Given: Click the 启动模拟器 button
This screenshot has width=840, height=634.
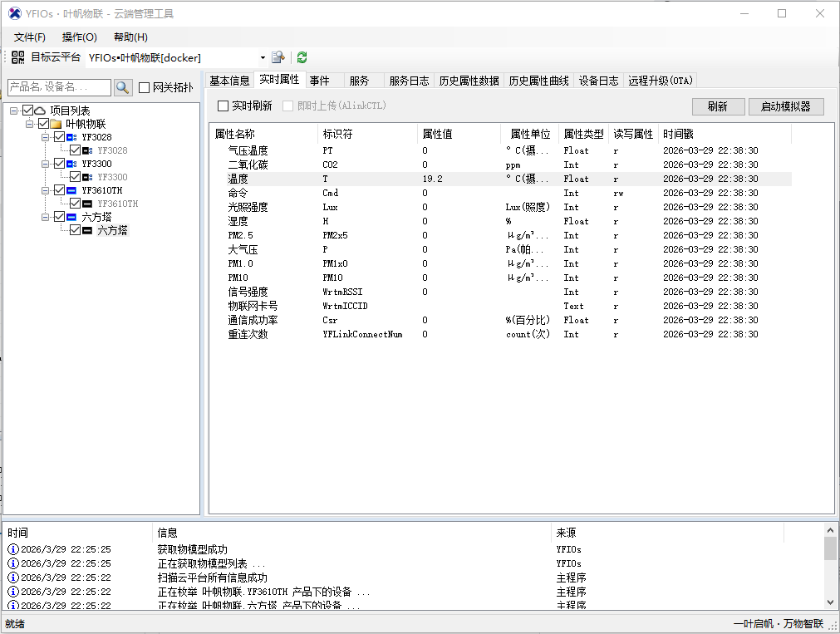Looking at the screenshot, I should point(785,106).
